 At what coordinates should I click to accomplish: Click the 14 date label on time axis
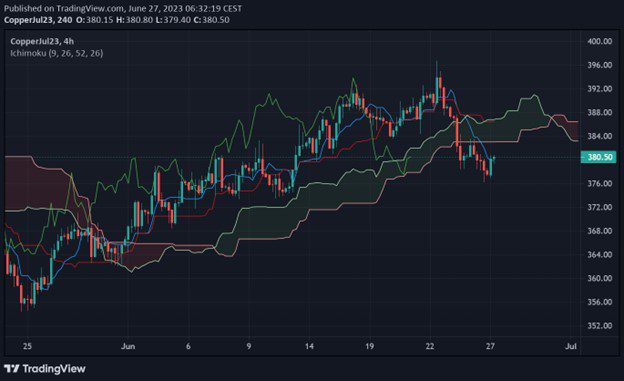309,346
